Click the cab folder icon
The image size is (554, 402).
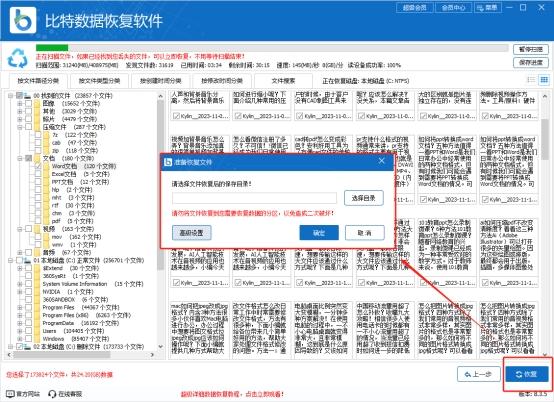(47, 143)
